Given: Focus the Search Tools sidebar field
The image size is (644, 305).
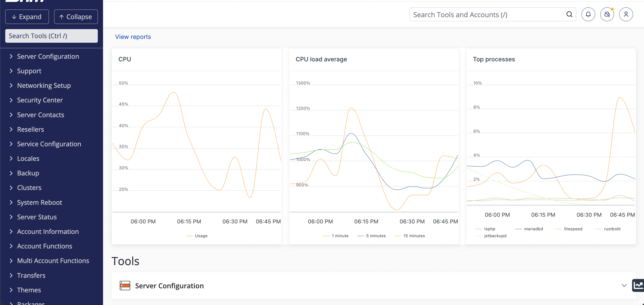Looking at the screenshot, I should tap(51, 36).
